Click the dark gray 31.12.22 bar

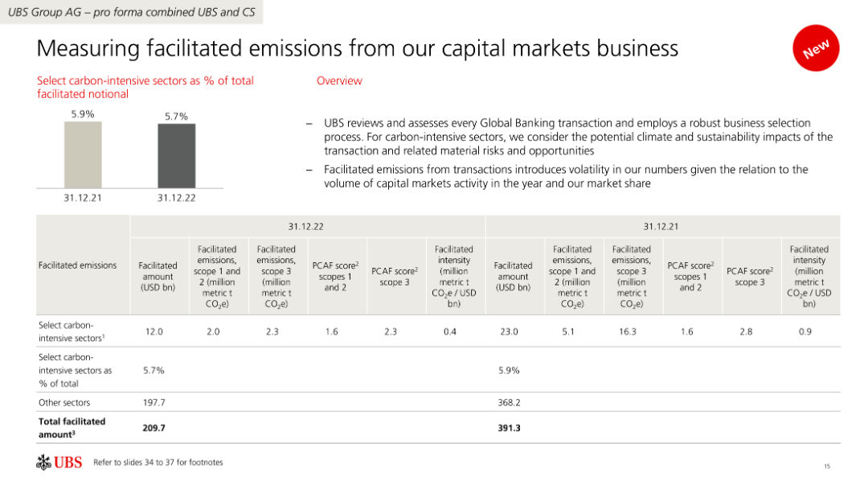click(177, 156)
